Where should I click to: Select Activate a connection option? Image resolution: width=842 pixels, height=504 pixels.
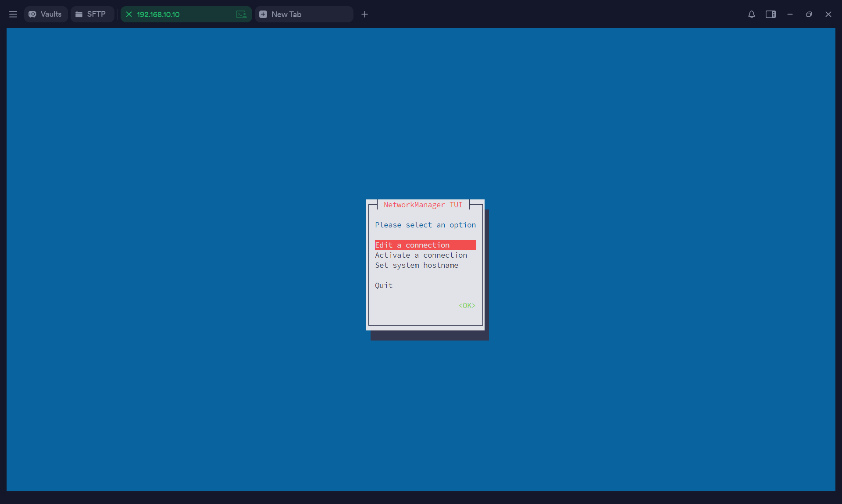[421, 255]
